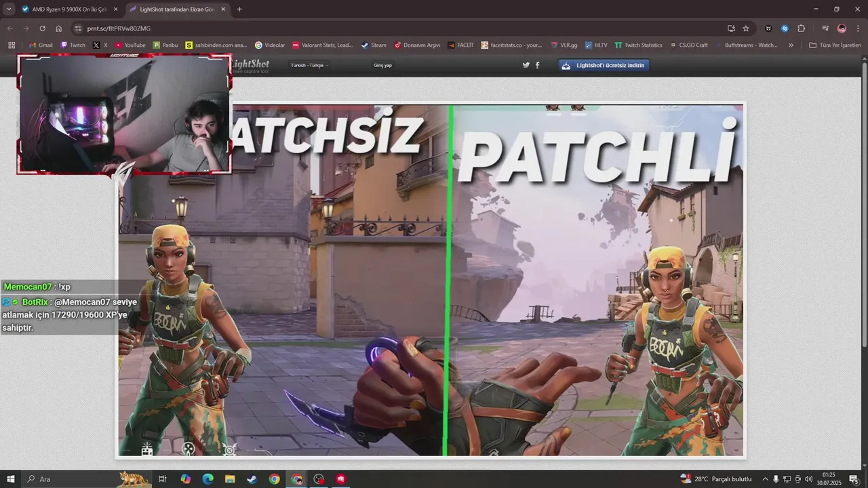This screenshot has width=868, height=488.
Task: Click the PATCHSİZ PATCHLI screenshot image
Action: (431, 280)
